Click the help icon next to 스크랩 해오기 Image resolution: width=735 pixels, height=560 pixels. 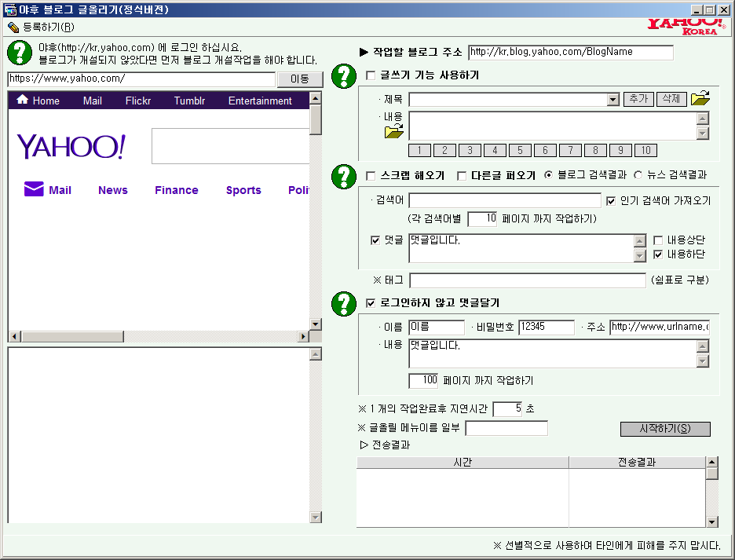[344, 176]
